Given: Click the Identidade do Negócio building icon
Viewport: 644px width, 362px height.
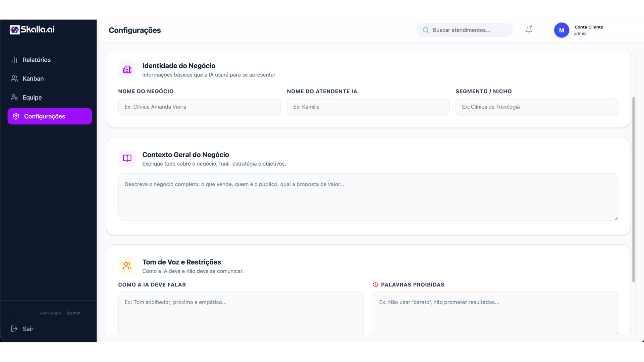Looking at the screenshot, I should point(127,69).
